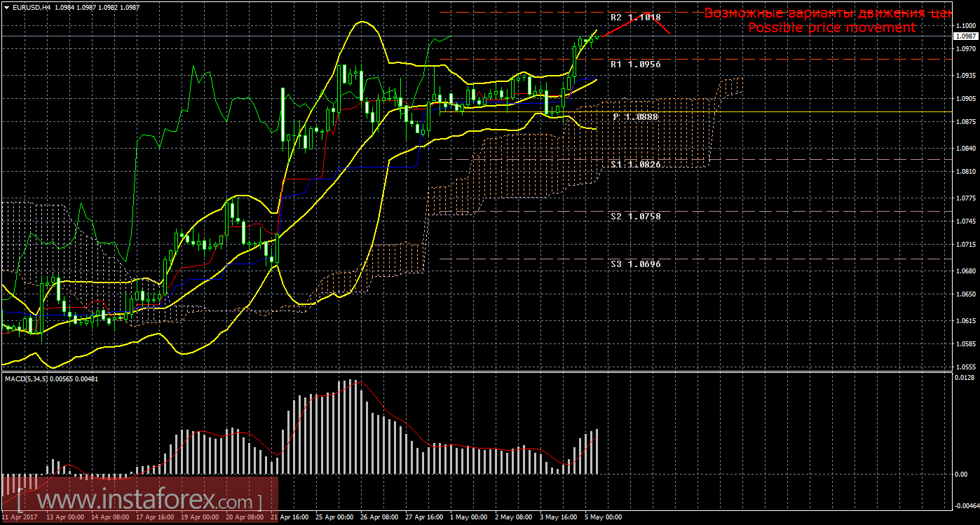Select the P 1.0888 pivot label
Screen dimensions: 980x525
[x=635, y=117]
